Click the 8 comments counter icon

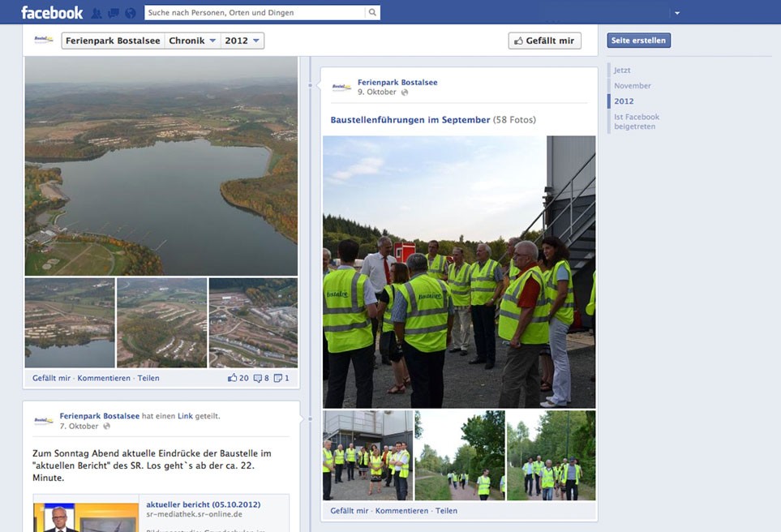coord(261,378)
